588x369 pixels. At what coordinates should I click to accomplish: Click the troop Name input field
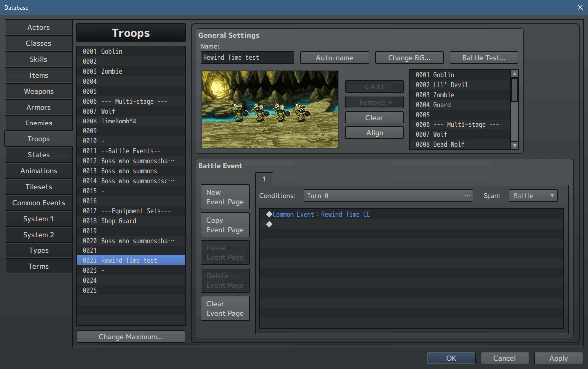click(247, 57)
